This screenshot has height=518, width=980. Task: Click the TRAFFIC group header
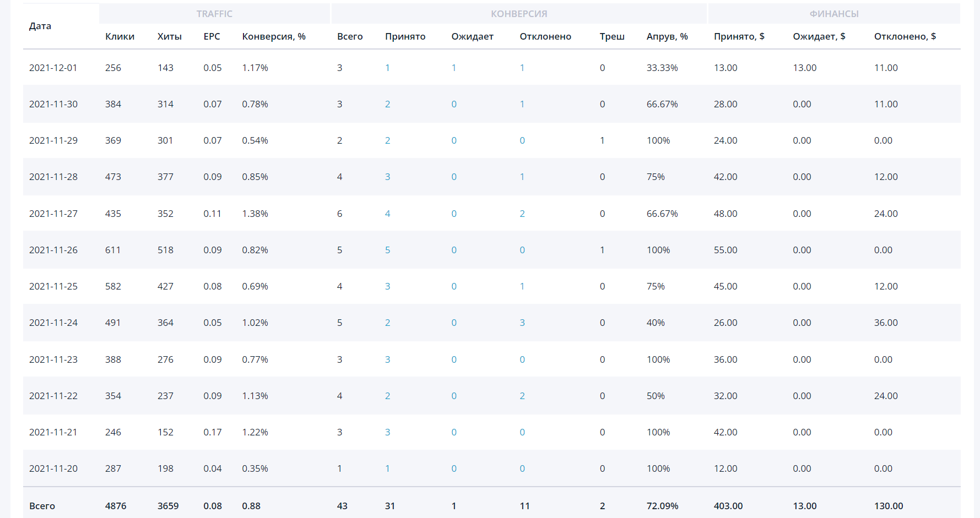(214, 14)
